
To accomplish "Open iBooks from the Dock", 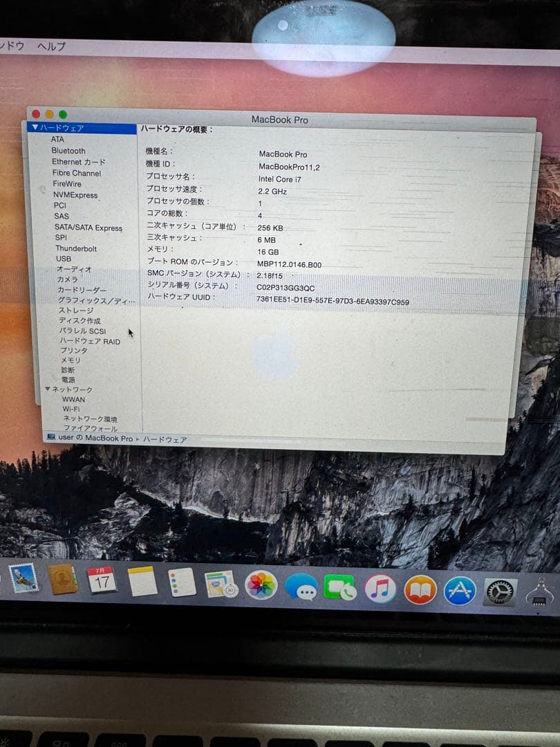I will (x=420, y=590).
